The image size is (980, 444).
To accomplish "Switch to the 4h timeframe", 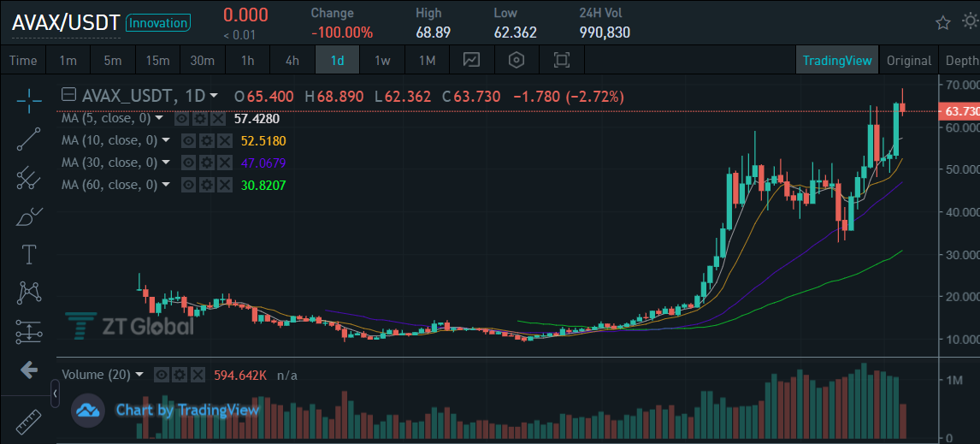I will 292,61.
